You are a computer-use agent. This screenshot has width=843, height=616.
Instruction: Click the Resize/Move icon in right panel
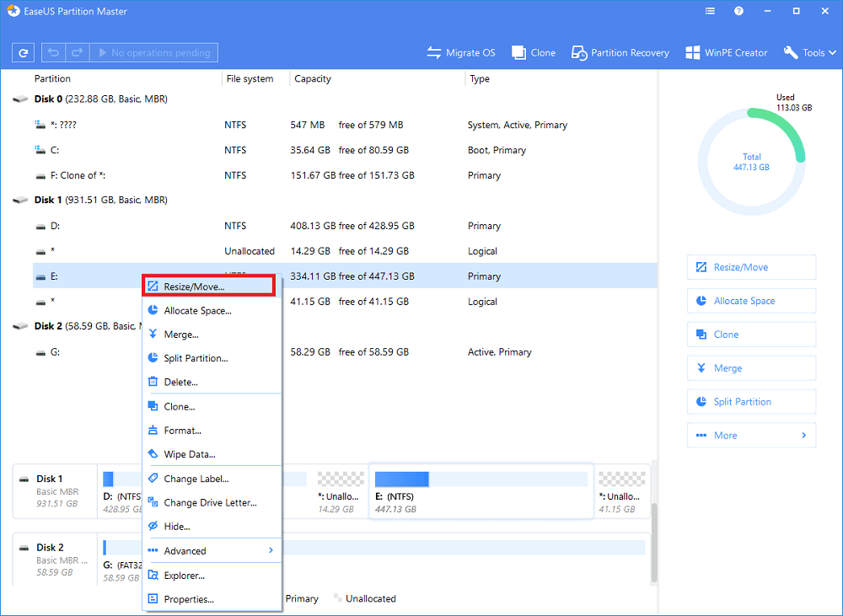tap(701, 267)
